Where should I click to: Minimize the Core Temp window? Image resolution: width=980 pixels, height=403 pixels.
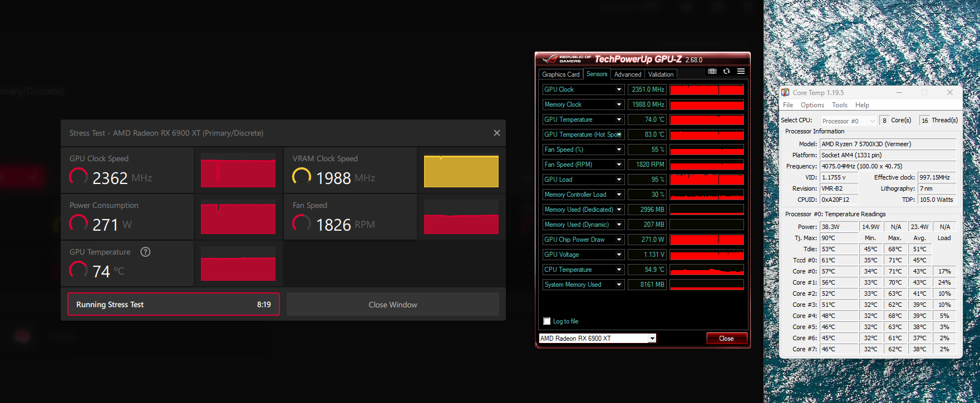click(899, 92)
